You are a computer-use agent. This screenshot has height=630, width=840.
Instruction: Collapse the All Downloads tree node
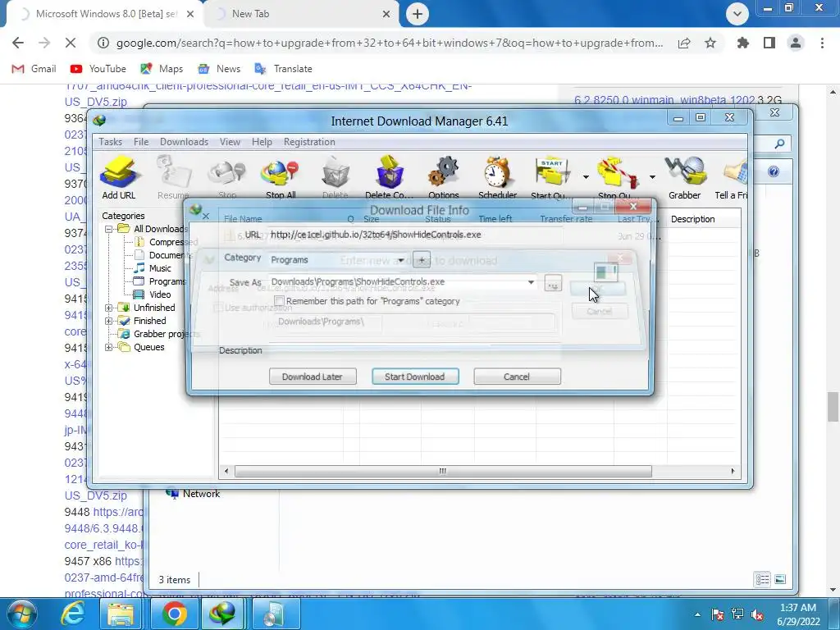click(109, 229)
